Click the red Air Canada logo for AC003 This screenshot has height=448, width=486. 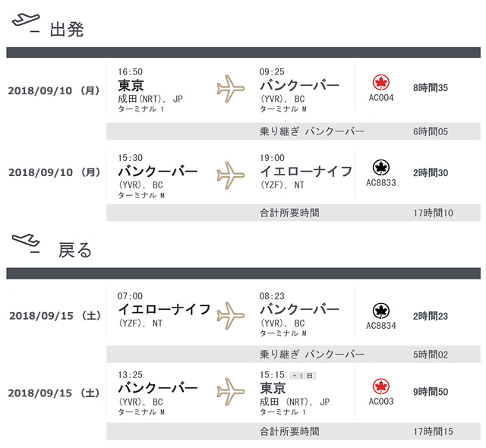pos(381,386)
